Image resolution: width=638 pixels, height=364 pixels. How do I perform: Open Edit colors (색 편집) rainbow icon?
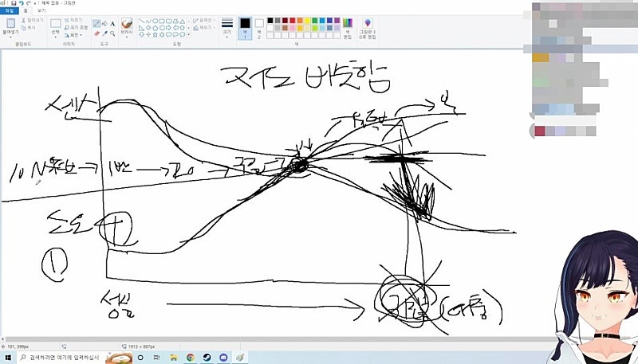[348, 24]
